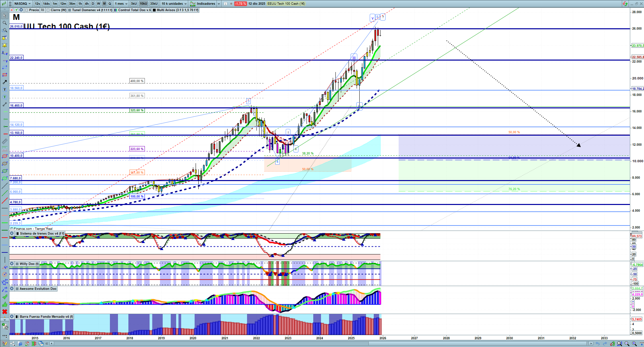Close the Sistema de trenes Doc panel

coord(12,233)
